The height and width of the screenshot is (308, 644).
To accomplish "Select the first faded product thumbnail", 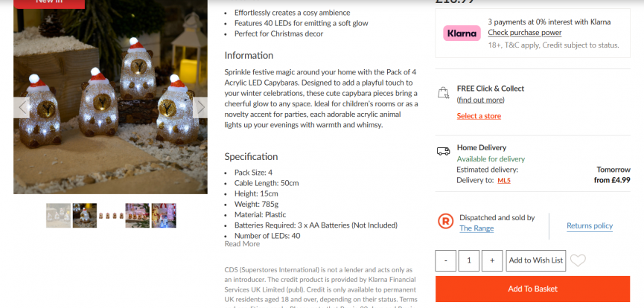I will coord(58,216).
